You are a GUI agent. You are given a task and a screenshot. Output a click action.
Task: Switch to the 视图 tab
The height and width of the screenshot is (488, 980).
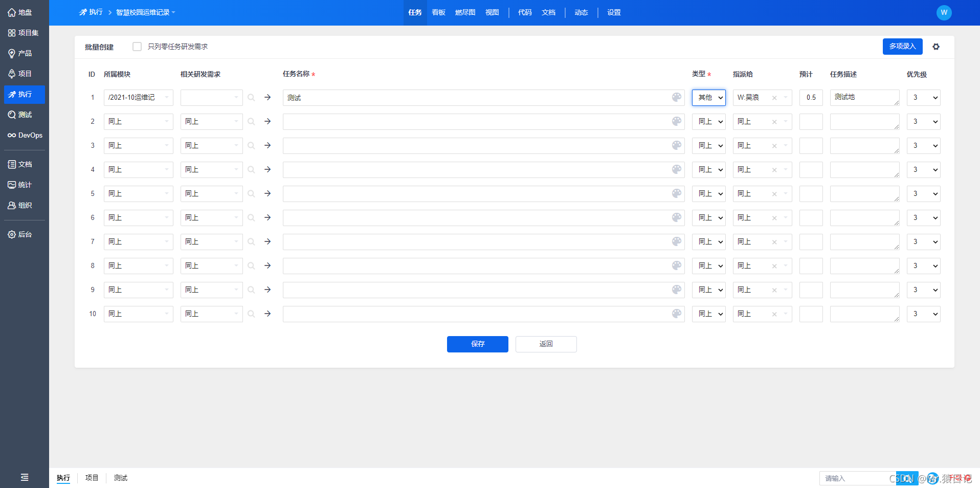click(492, 12)
